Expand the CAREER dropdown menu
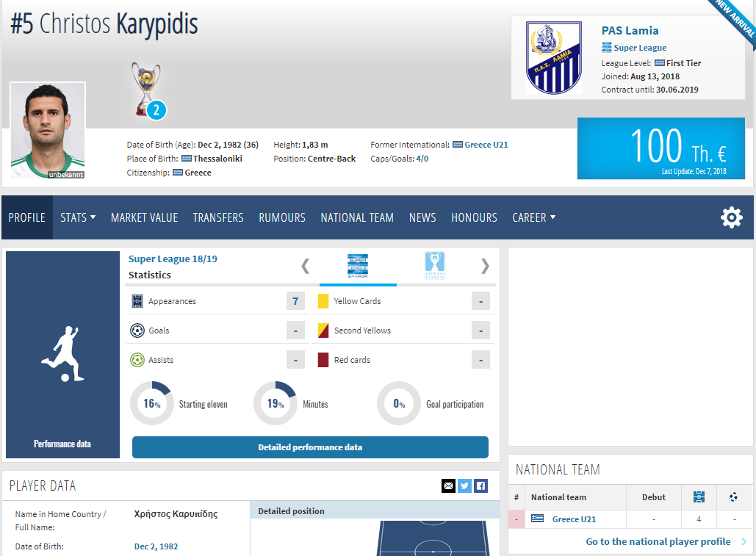The height and width of the screenshot is (556, 756). (x=533, y=217)
